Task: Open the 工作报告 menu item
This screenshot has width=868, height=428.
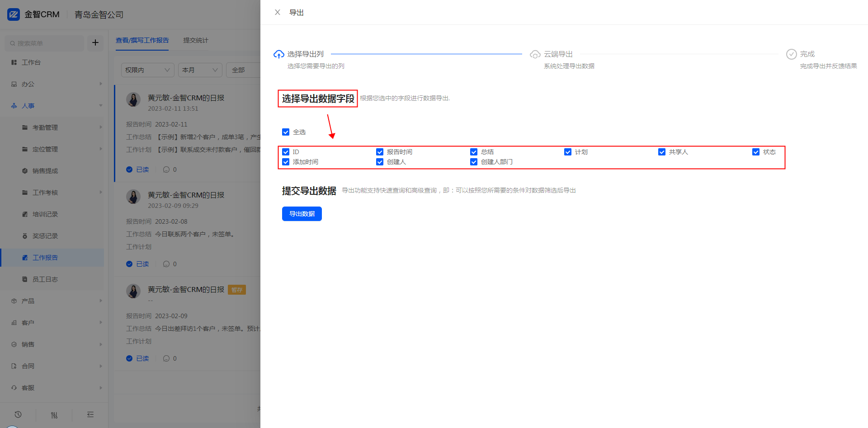Action: click(52, 258)
